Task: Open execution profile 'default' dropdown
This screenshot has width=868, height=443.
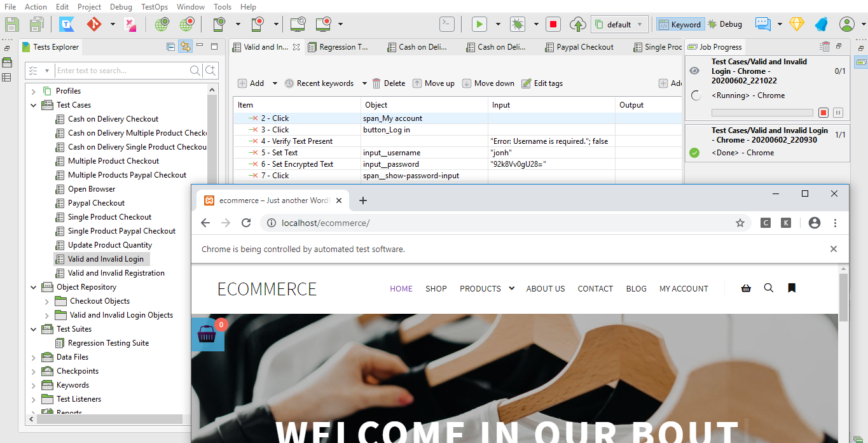Action: click(621, 24)
